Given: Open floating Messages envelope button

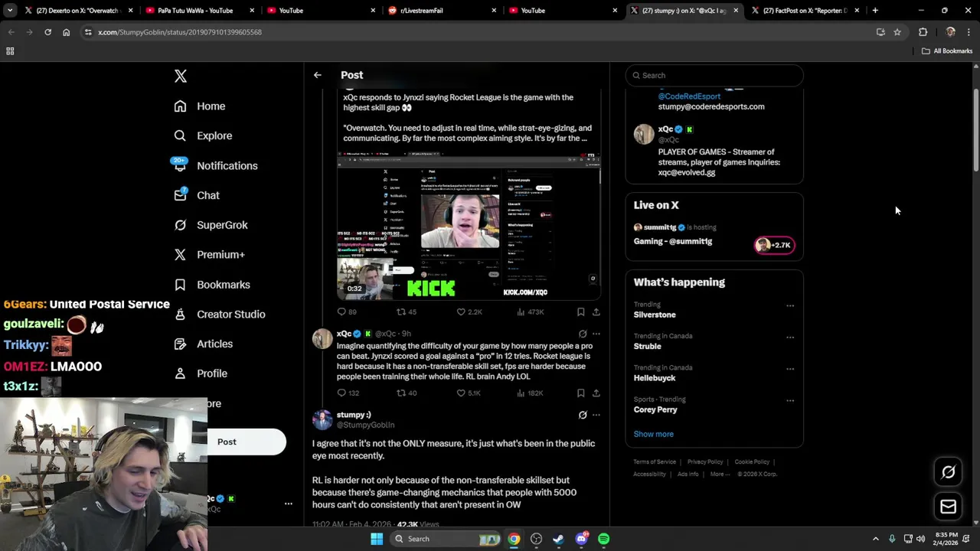Looking at the screenshot, I should 948,507.
